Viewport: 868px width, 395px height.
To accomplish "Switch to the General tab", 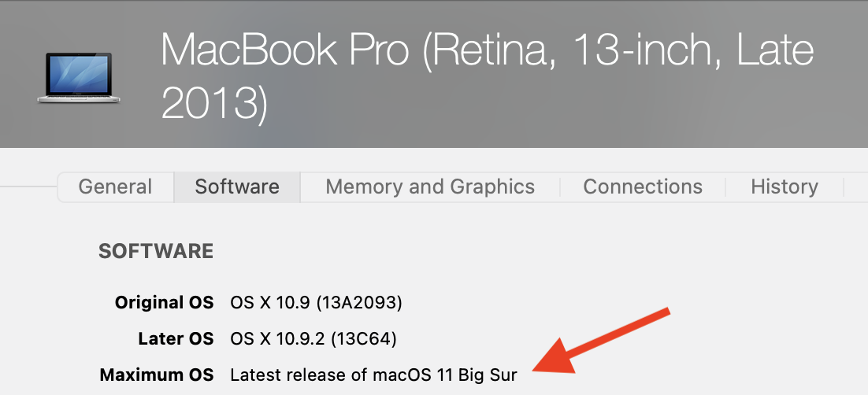I will click(x=115, y=186).
